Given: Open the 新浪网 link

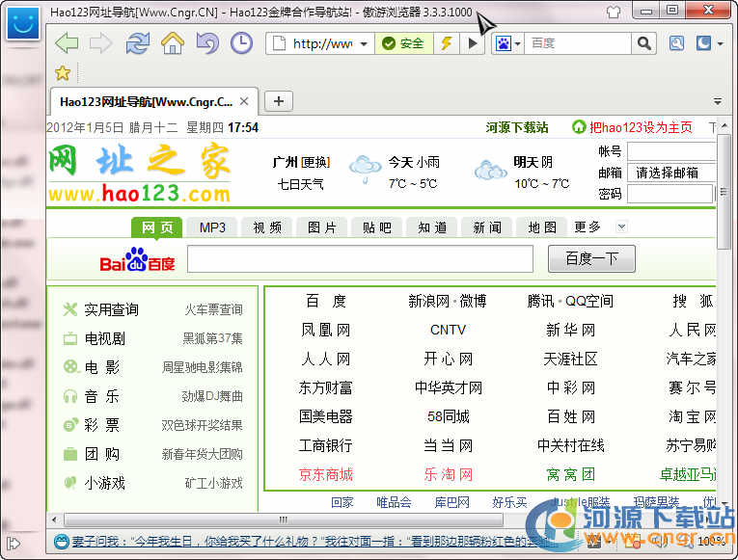Looking at the screenshot, I should point(428,301).
